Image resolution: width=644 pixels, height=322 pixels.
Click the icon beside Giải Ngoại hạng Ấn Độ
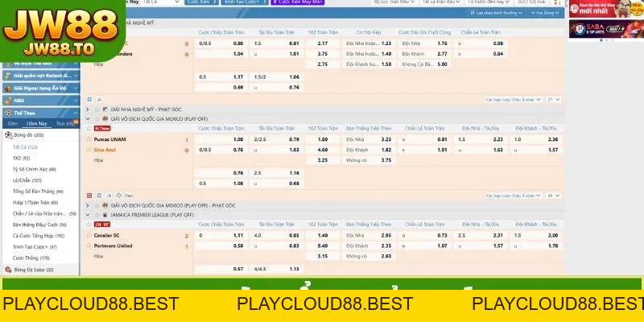pyautogui.click(x=7, y=89)
